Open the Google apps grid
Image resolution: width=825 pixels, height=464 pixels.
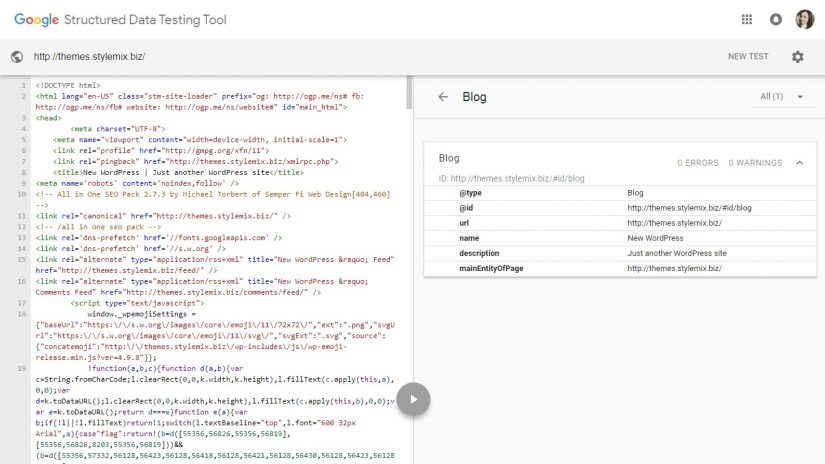[747, 19]
